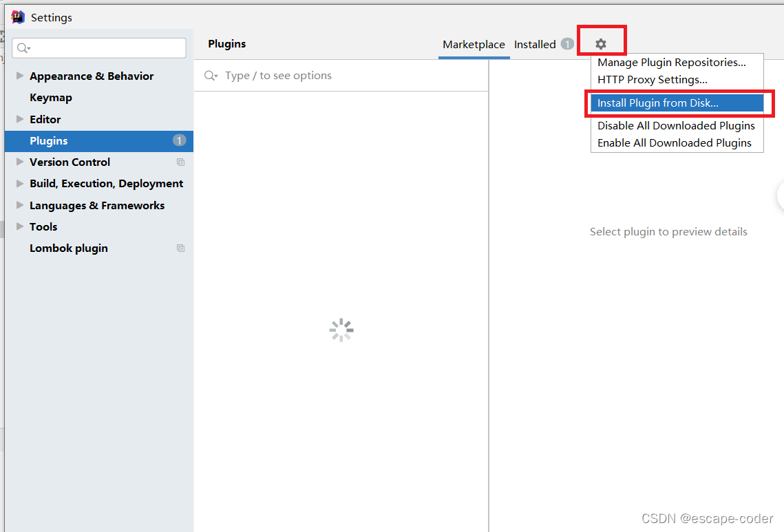Choose Enable All Downloaded Plugins

tap(674, 143)
